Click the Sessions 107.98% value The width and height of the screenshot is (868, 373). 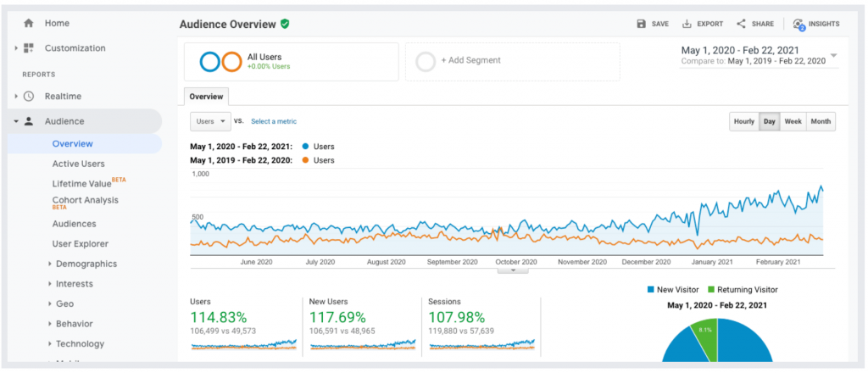click(456, 317)
